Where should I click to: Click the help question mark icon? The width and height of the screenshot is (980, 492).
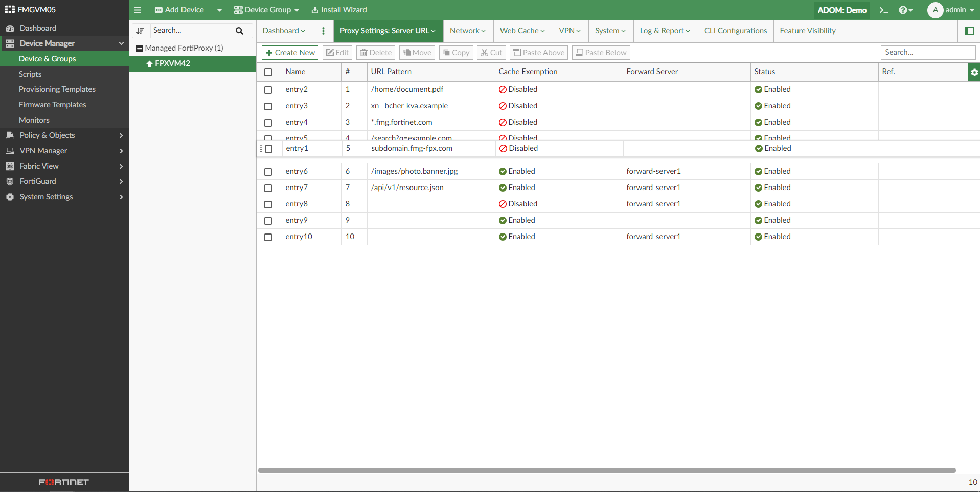[903, 10]
